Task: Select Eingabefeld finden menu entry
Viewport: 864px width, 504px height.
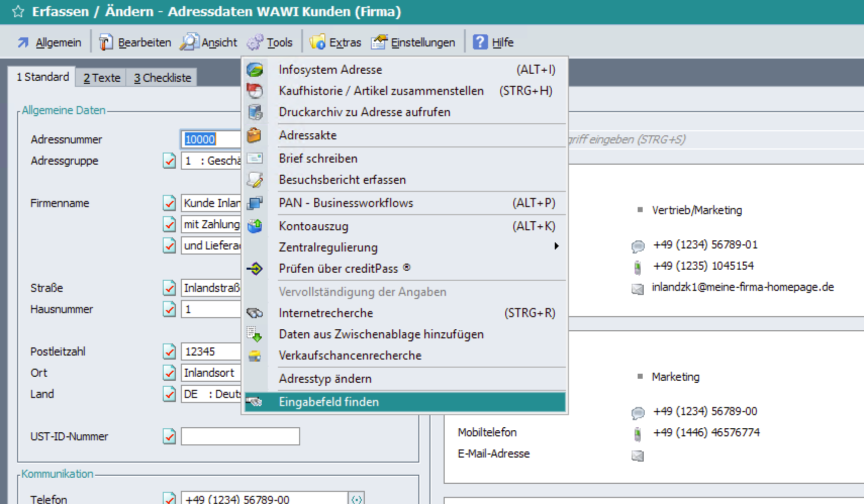Action: point(328,402)
